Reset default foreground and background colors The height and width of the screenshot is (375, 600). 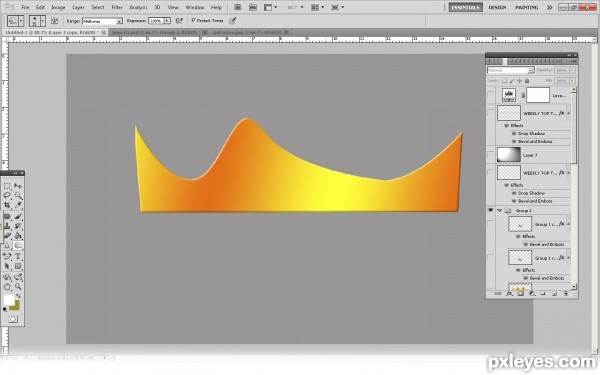tap(5, 309)
